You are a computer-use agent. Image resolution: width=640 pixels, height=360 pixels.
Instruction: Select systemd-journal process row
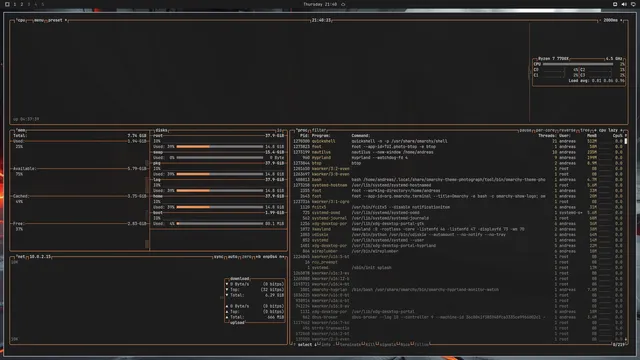[x=458, y=218]
